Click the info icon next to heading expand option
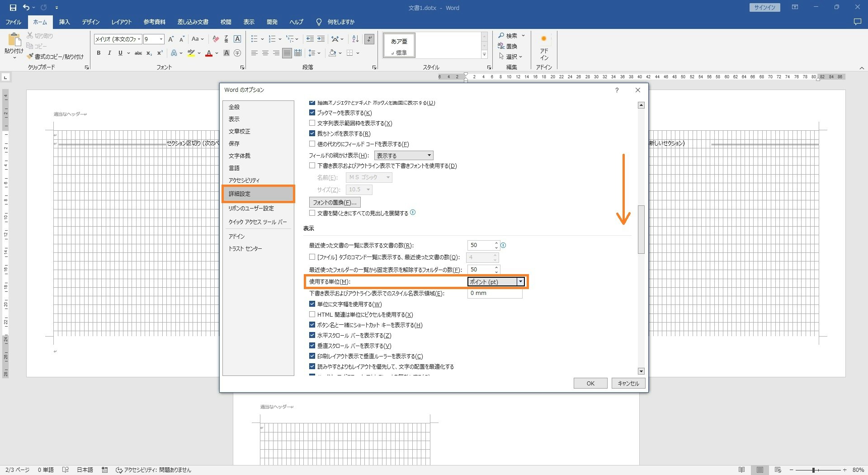The width and height of the screenshot is (868, 475). (x=413, y=213)
